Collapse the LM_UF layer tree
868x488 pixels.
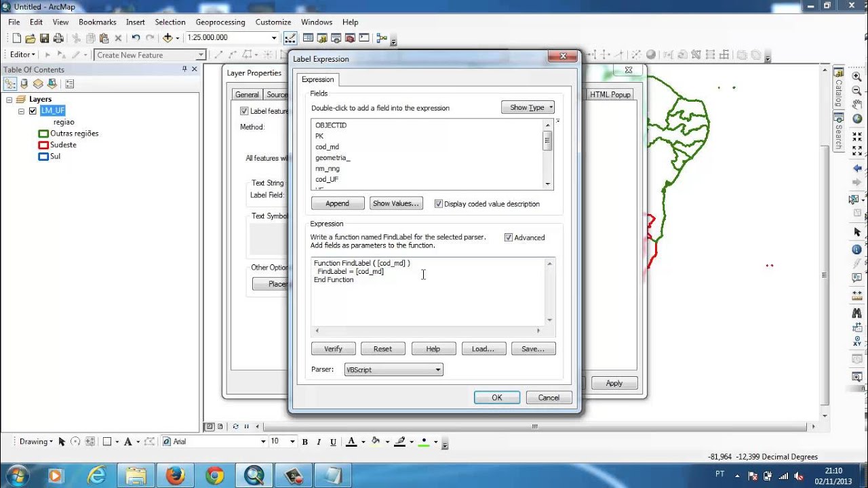click(x=22, y=111)
